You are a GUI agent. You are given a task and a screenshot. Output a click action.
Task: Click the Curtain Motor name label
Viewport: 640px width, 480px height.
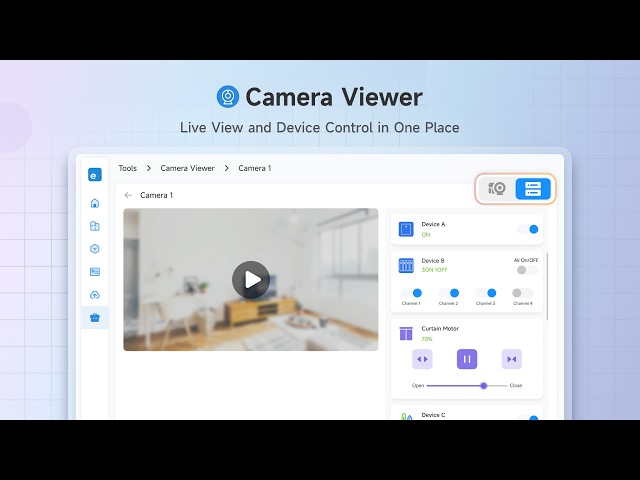[440, 328]
